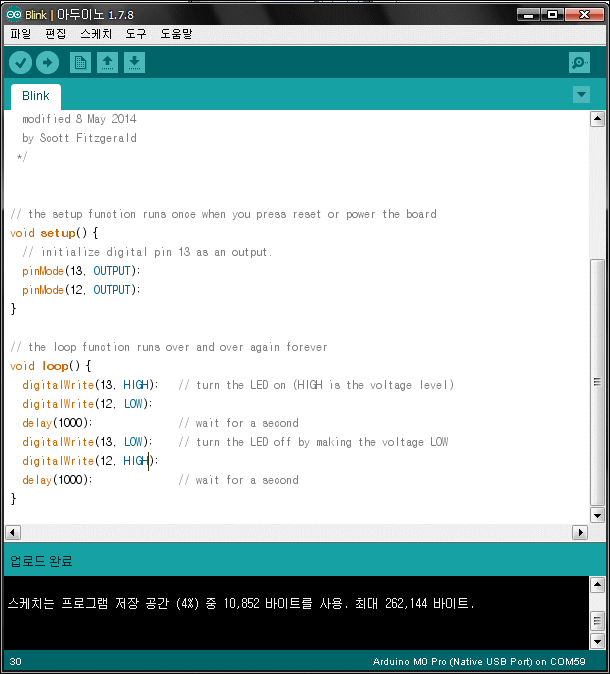
Task: Open the 도움말 menu
Action: tap(176, 34)
